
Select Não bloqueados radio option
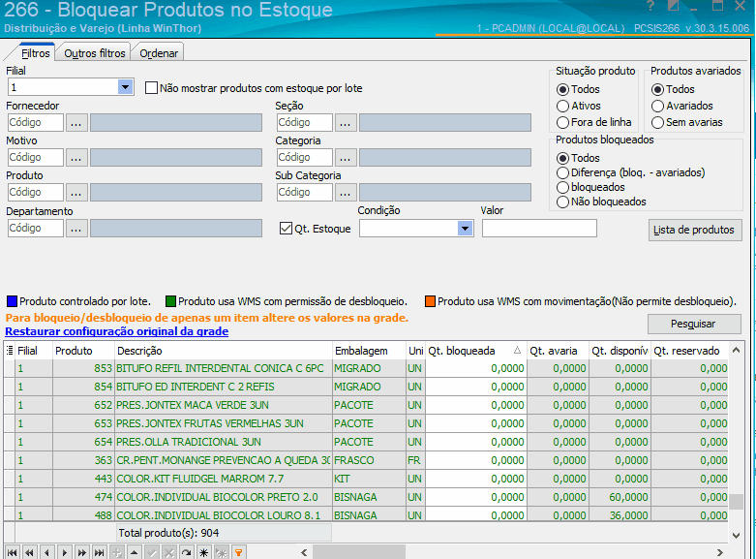[562, 202]
